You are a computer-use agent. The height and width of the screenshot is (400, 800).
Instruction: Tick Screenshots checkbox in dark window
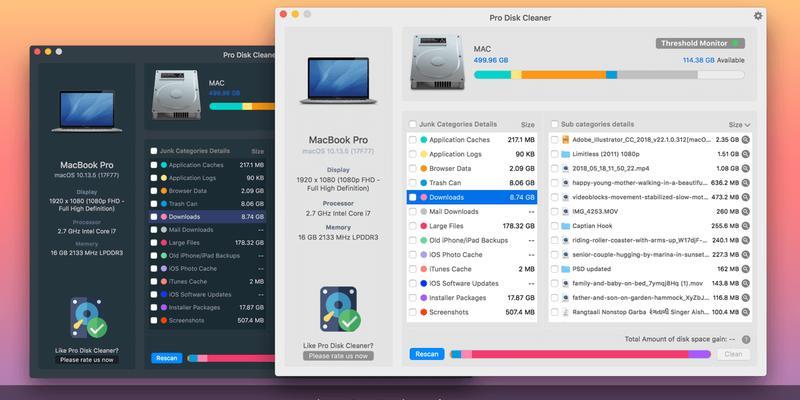tap(154, 320)
